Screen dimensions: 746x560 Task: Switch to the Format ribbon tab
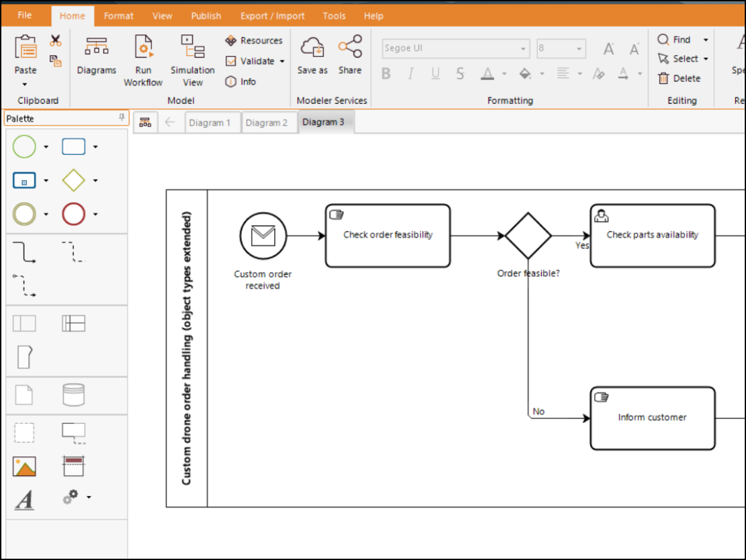pyautogui.click(x=119, y=16)
